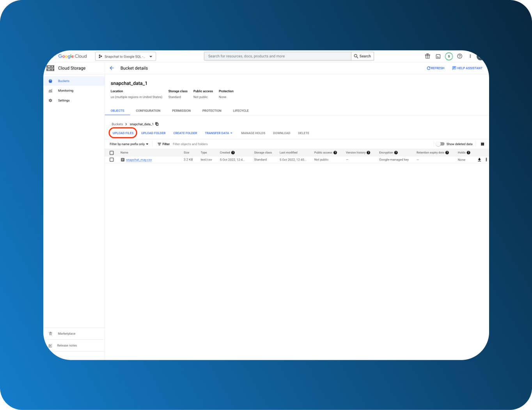
Task: Focus the search resources and docs field
Action: click(x=278, y=56)
